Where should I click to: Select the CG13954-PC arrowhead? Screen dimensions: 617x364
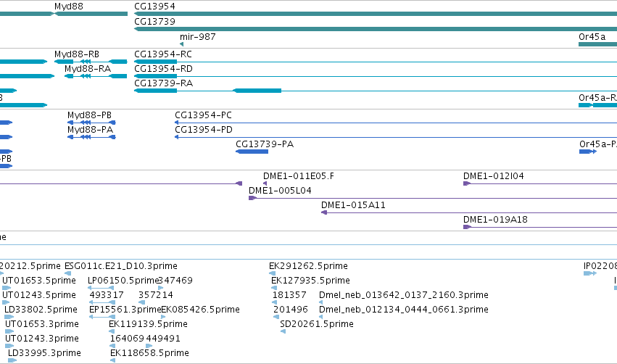click(x=177, y=123)
